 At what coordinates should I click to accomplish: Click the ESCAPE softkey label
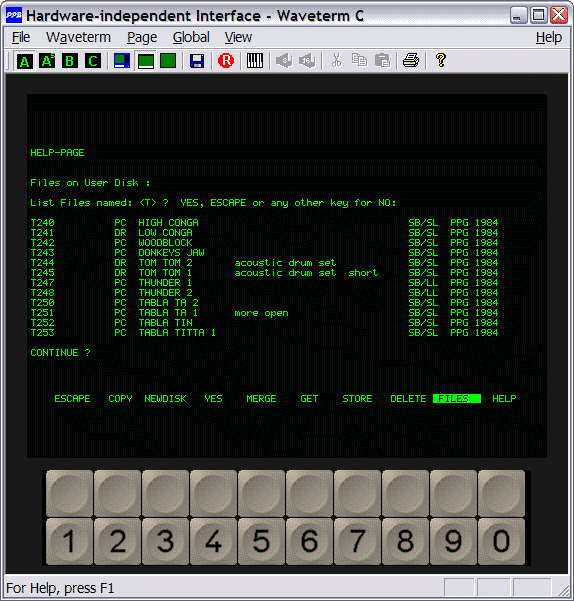coord(72,399)
